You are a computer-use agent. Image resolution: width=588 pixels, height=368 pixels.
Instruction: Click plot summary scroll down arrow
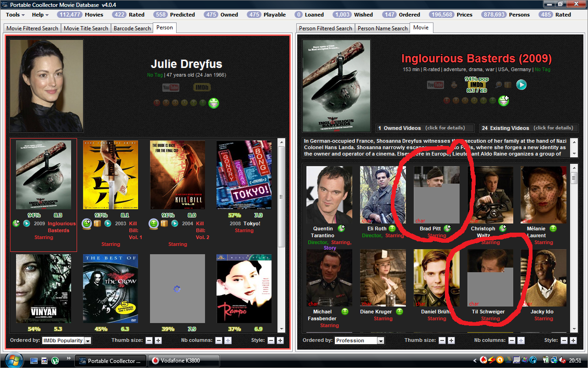point(574,154)
